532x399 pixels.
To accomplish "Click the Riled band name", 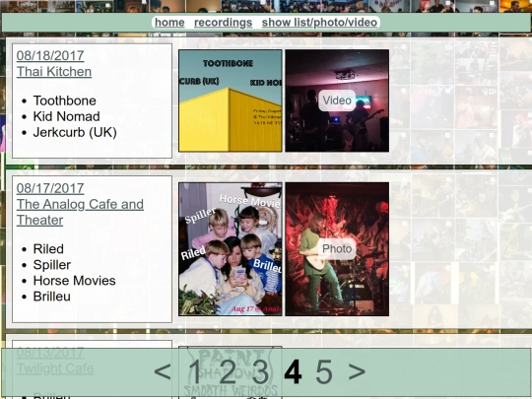I will [48, 249].
